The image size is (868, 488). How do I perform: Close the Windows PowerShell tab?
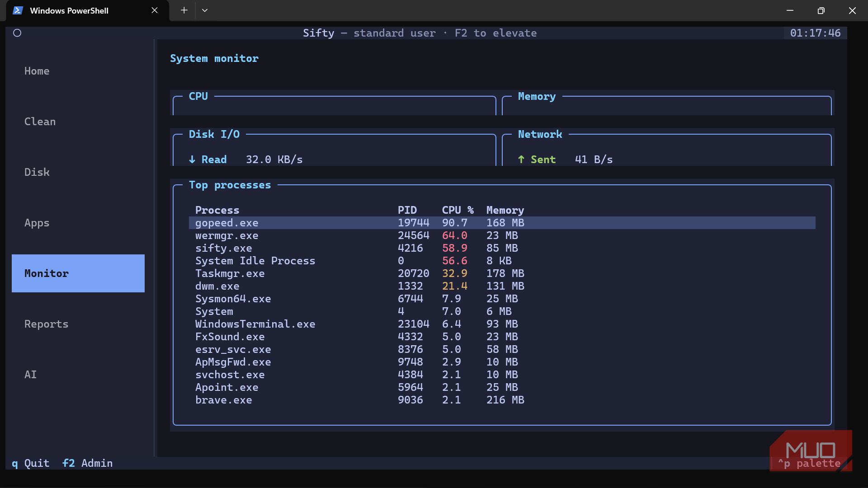click(x=155, y=10)
